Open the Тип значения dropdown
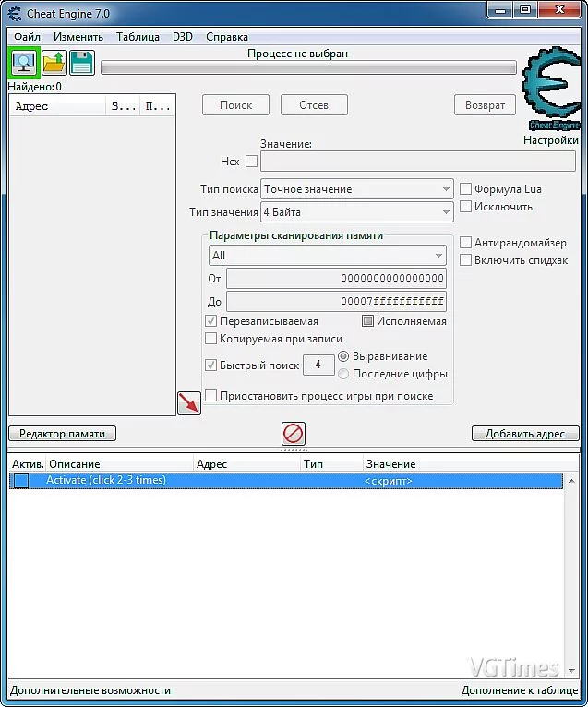This screenshot has width=588, height=707. pos(356,212)
